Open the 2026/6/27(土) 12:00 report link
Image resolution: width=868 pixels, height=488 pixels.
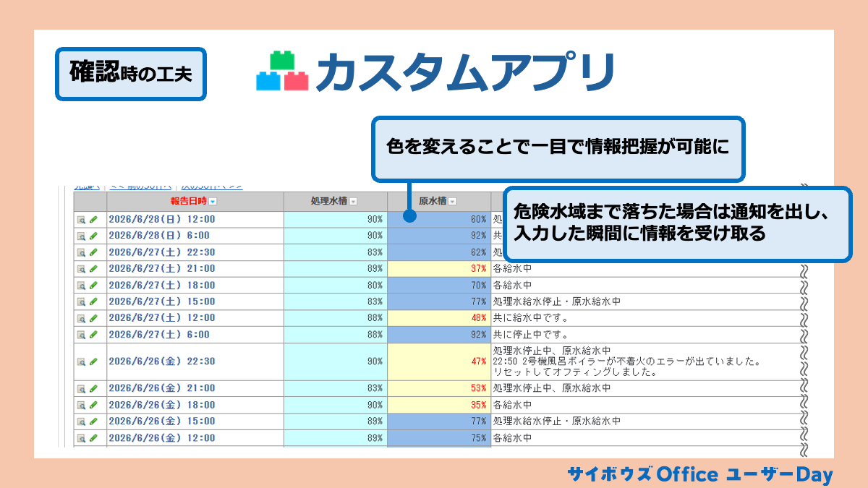tap(161, 319)
